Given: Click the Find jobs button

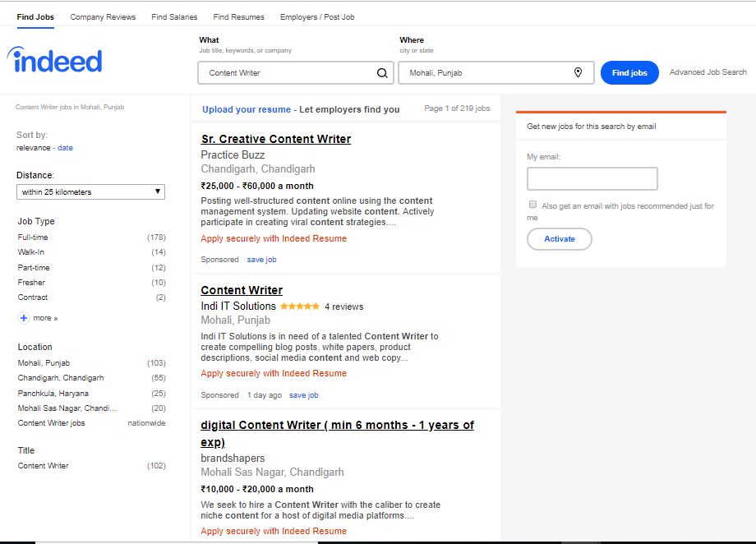Looking at the screenshot, I should tap(629, 73).
